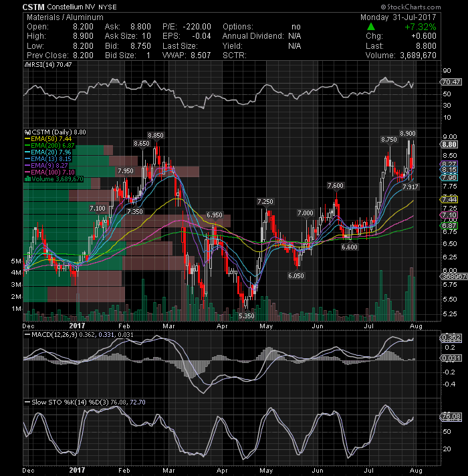Click the Volume 3,689,670 value in header
The image size is (468, 476).
coord(418,55)
